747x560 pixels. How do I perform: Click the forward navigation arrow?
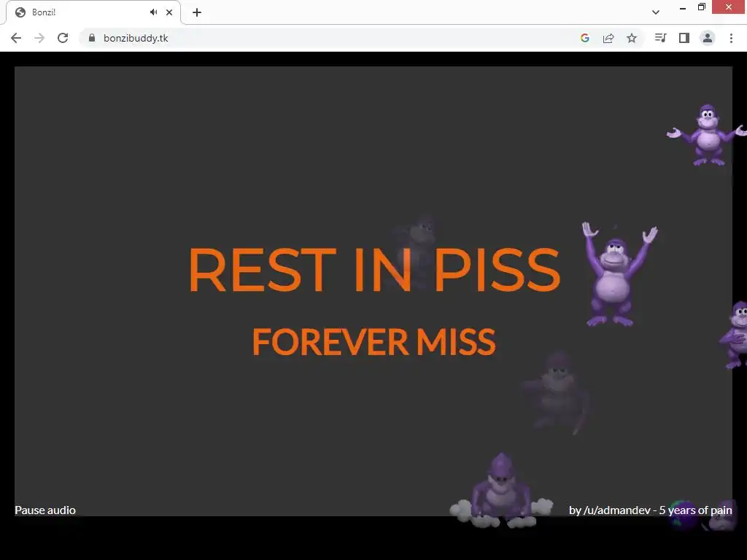click(x=39, y=38)
